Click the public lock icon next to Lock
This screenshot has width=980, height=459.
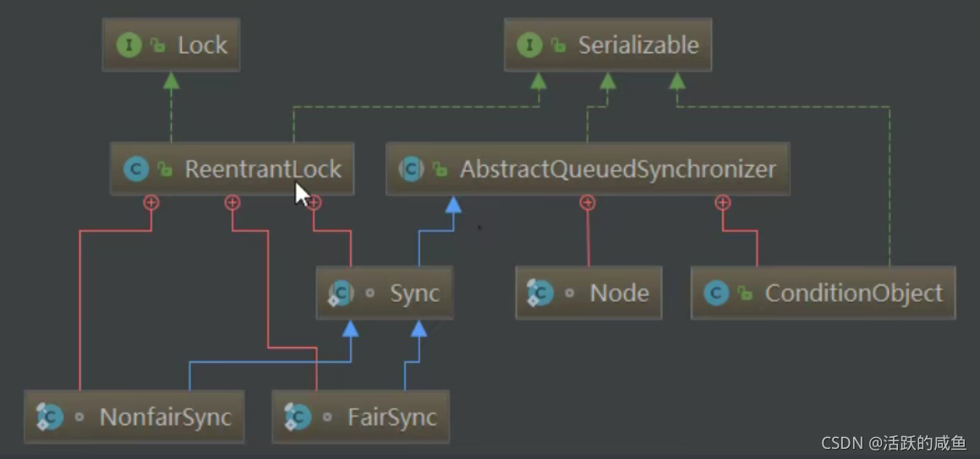click(x=157, y=45)
